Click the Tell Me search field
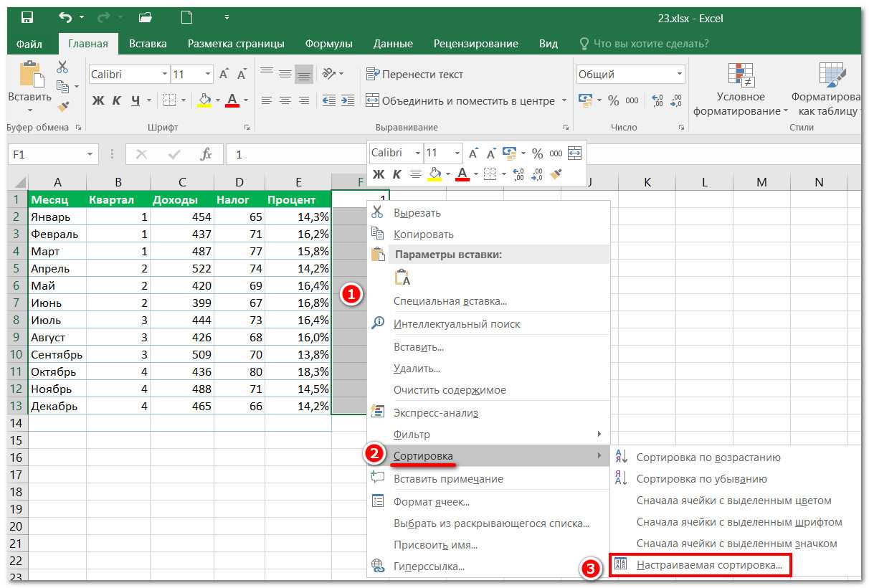The width and height of the screenshot is (869, 588). pyautogui.click(x=650, y=44)
